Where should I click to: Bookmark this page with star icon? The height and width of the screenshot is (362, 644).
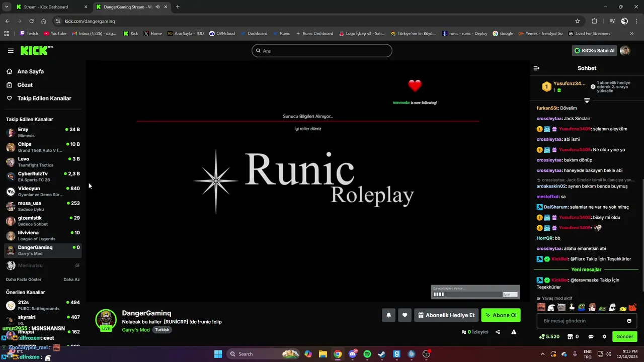(578, 21)
